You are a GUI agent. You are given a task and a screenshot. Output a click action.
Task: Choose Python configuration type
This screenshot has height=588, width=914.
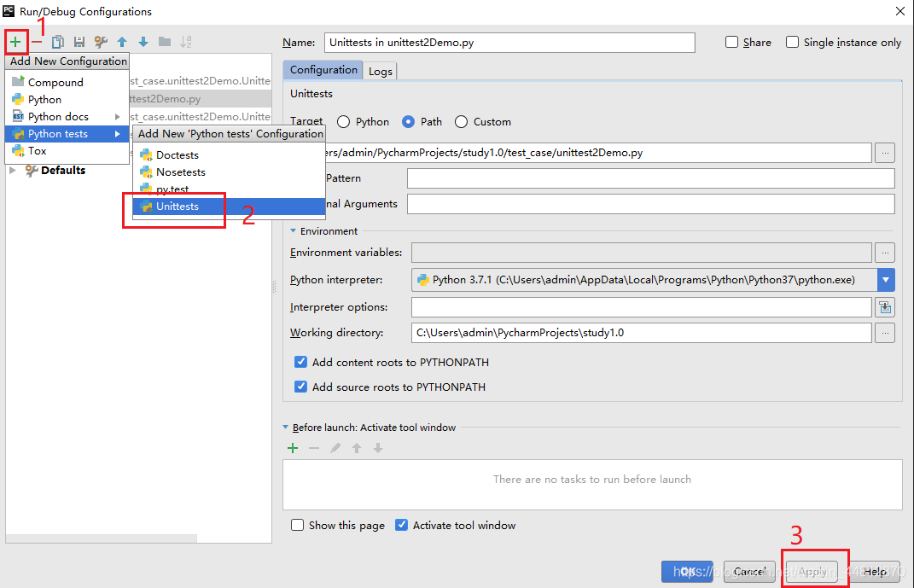[67, 100]
